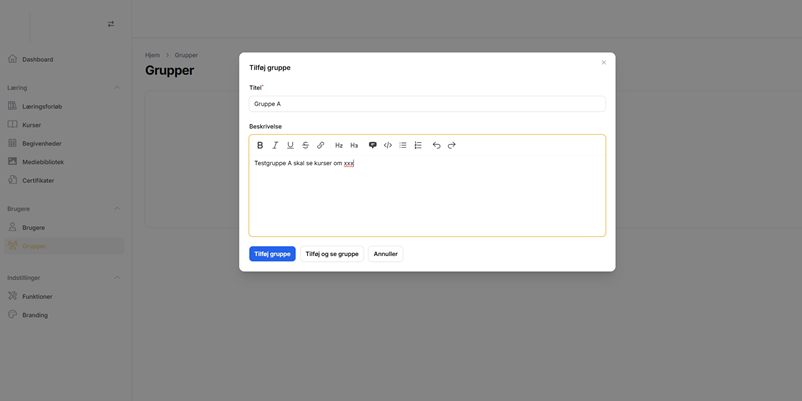Click the Begivenheder calendar icon
This screenshot has height=401, width=802.
[13, 143]
